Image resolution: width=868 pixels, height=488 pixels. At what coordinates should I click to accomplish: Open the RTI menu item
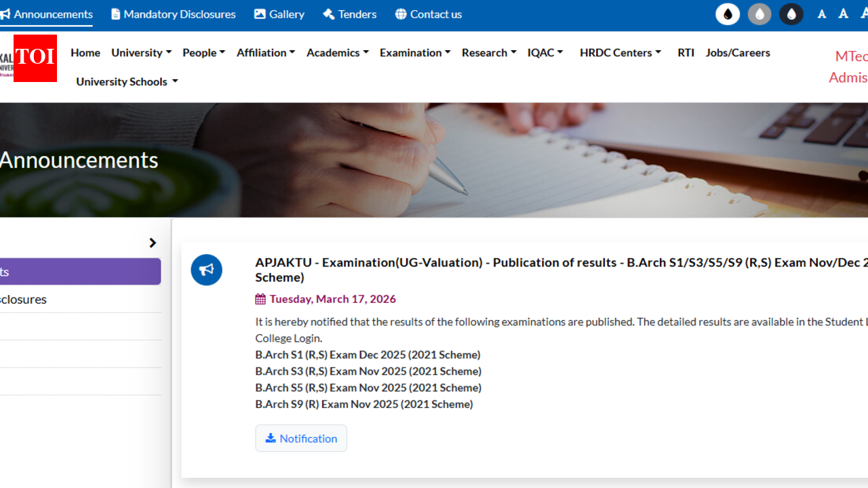[686, 53]
